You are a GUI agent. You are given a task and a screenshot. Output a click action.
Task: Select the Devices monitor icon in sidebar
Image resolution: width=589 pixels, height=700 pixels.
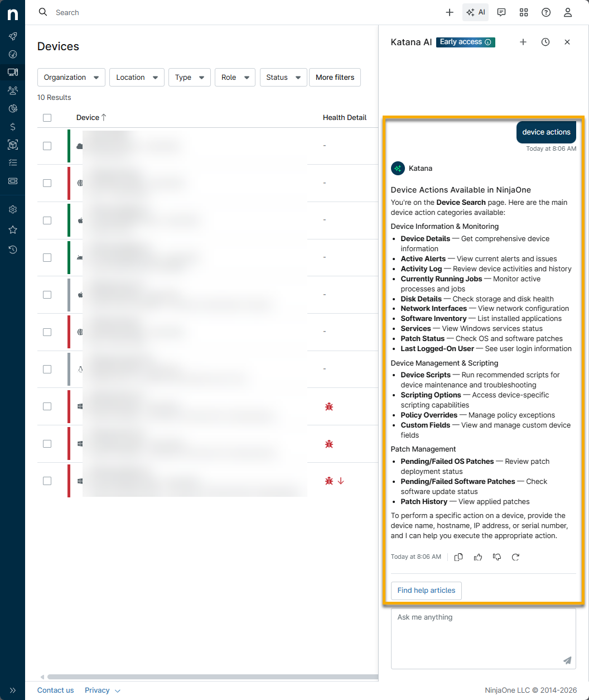[x=13, y=72]
